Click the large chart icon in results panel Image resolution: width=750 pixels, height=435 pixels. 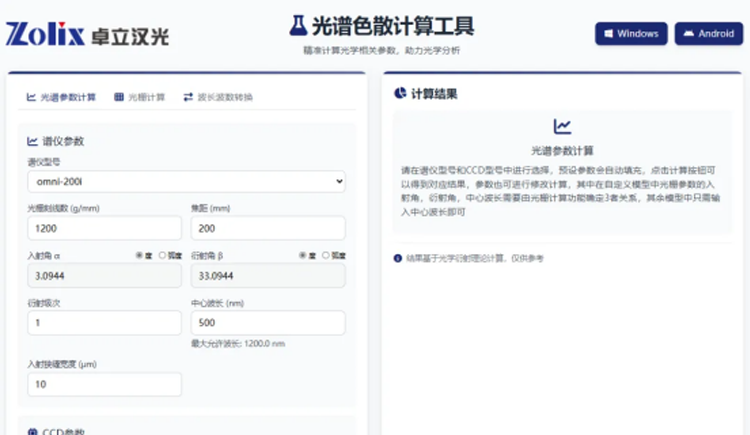click(562, 126)
